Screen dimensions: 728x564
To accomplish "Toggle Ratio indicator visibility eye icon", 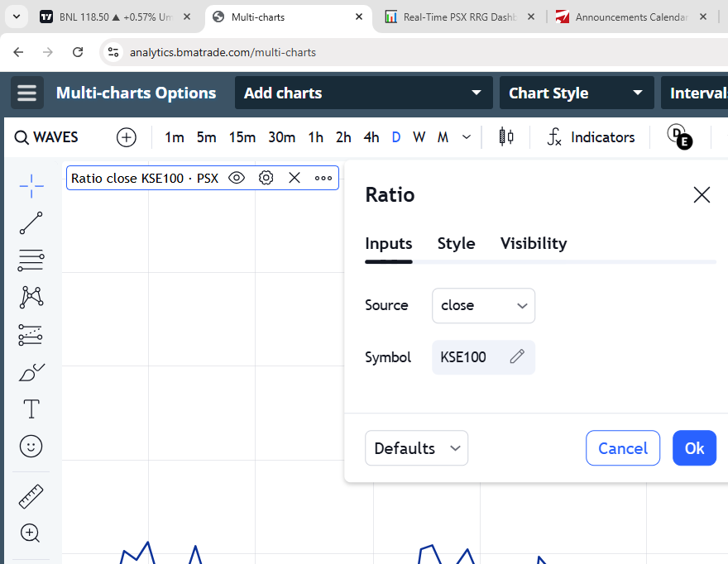I will click(x=237, y=178).
